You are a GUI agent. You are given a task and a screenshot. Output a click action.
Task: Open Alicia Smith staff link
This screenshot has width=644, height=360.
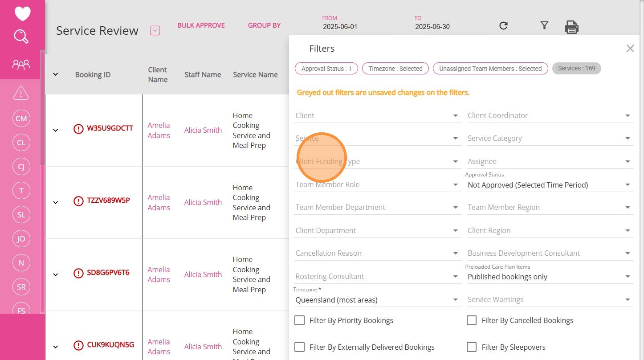click(203, 130)
